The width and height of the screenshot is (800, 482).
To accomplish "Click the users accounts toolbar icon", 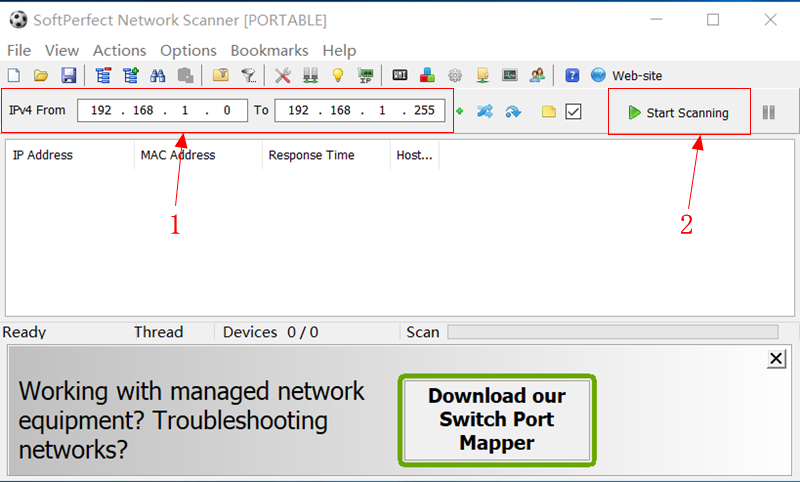I will (x=537, y=75).
